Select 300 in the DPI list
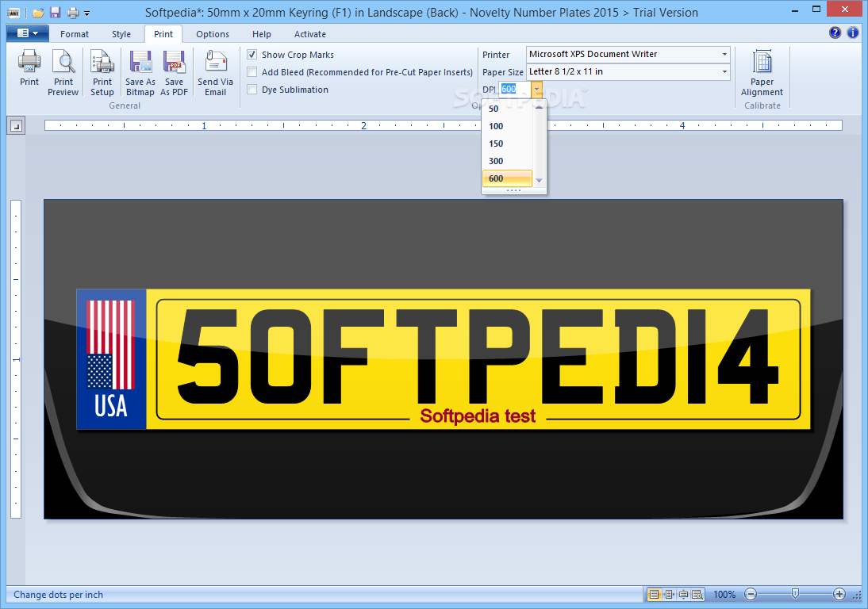The width and height of the screenshot is (868, 609). 508,161
